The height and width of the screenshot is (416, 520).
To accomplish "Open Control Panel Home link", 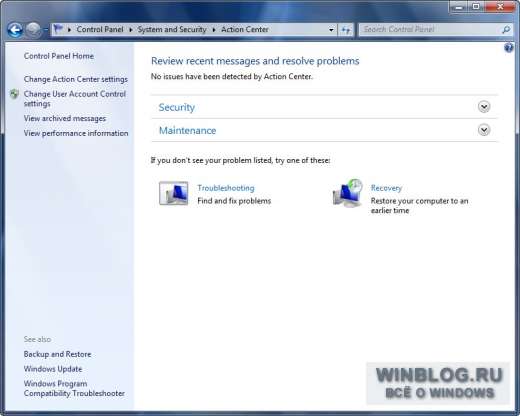I will coord(59,56).
